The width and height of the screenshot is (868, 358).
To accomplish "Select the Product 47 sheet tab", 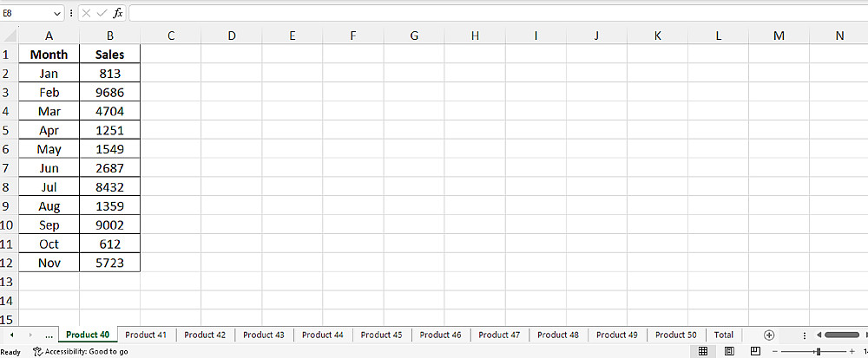I will 499,335.
